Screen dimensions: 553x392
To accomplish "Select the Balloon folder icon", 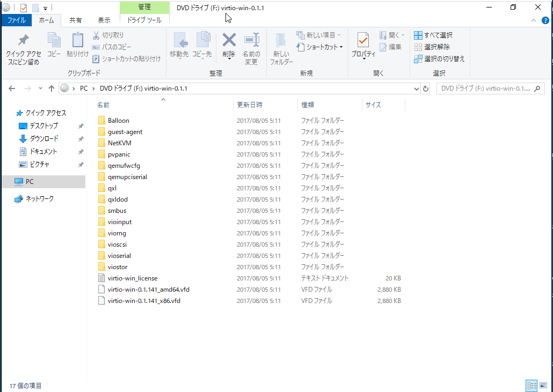I will tap(101, 121).
